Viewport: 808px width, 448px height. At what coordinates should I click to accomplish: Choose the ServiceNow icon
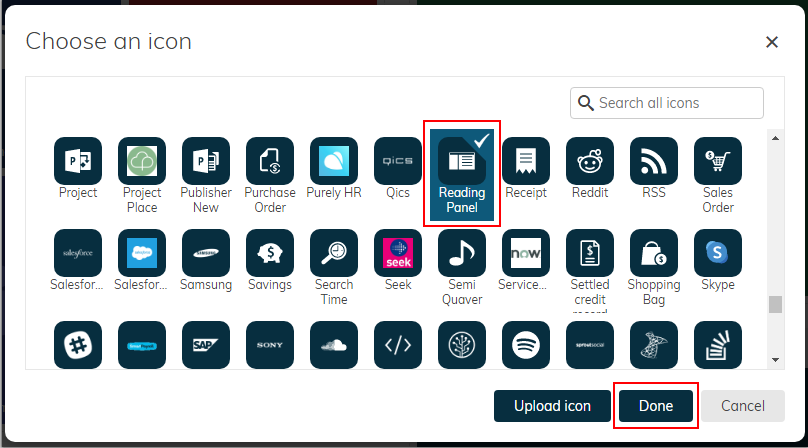(526, 253)
